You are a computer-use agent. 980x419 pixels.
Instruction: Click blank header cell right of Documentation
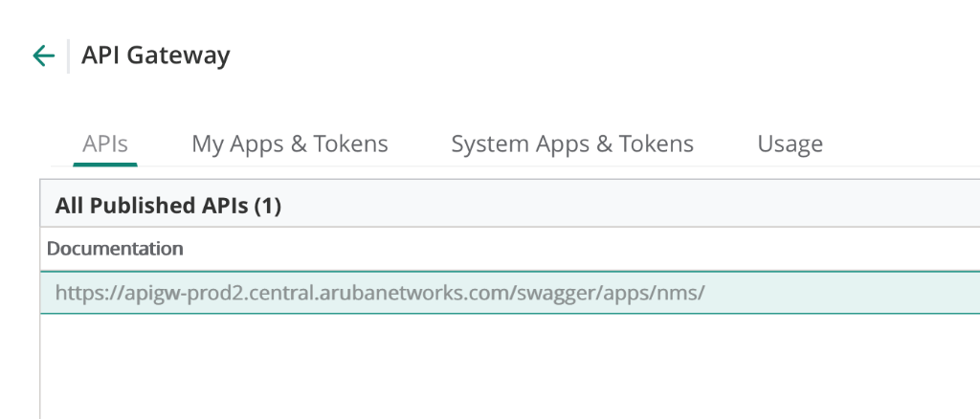[x=574, y=249]
